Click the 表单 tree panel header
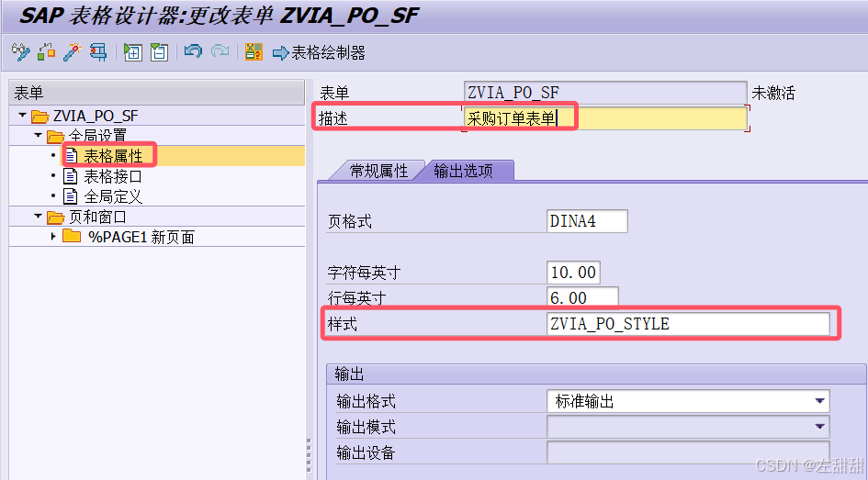Viewport: 868px width, 480px height. pos(157,93)
